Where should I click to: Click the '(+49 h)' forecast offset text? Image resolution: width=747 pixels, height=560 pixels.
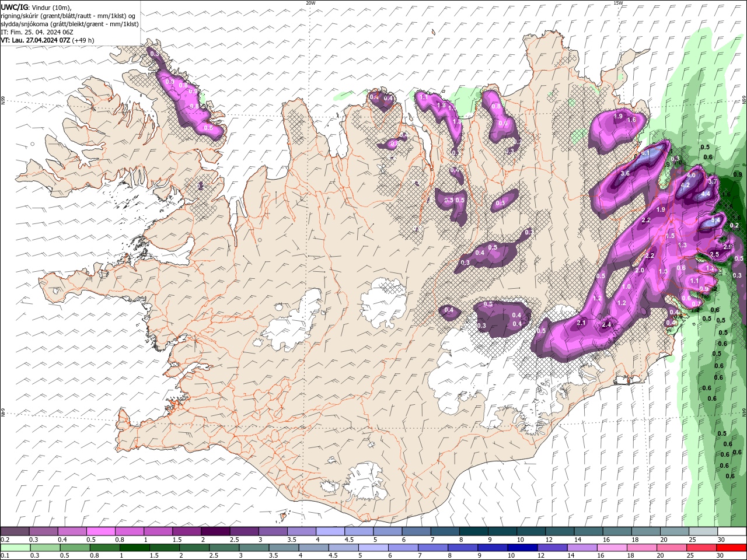pyautogui.click(x=83, y=40)
